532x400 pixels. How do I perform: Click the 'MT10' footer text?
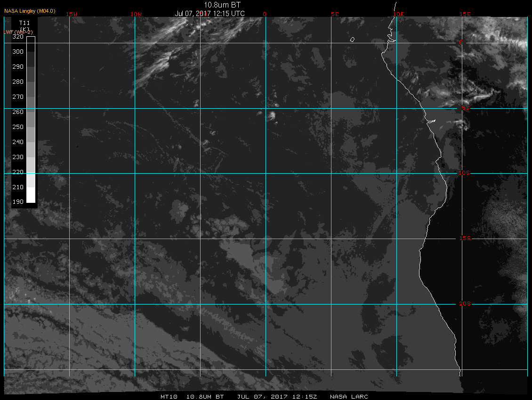(169, 397)
